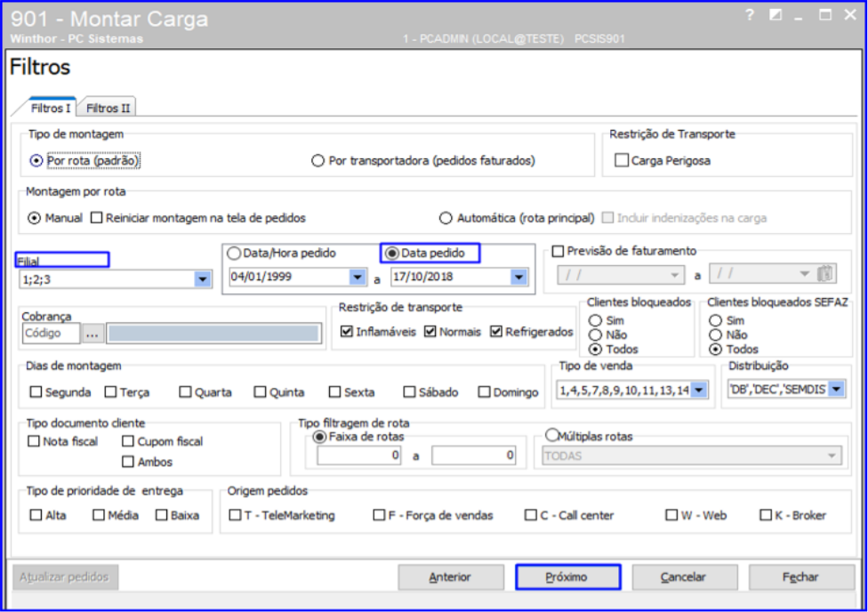Select Faixa de rotas radio
The width and height of the screenshot is (868, 612).
tap(319, 437)
